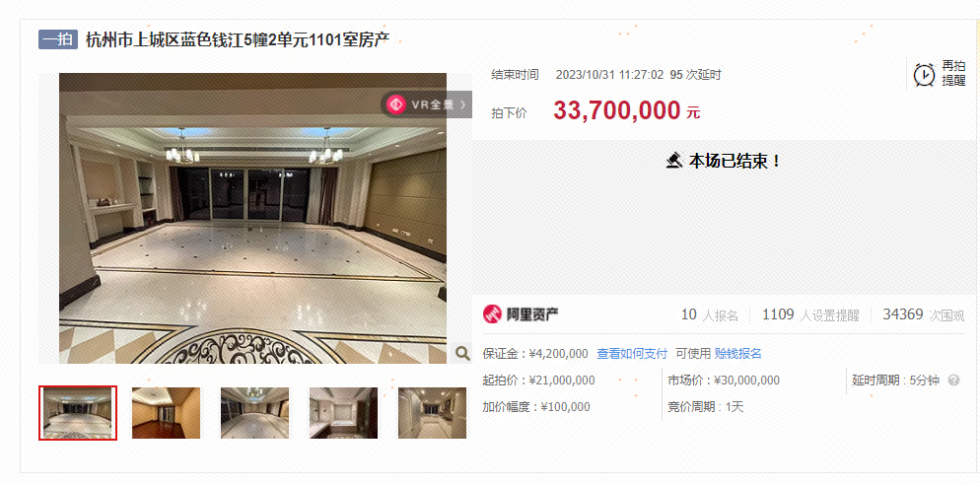
Task: Select the first living room thumbnail
Action: coord(78,412)
